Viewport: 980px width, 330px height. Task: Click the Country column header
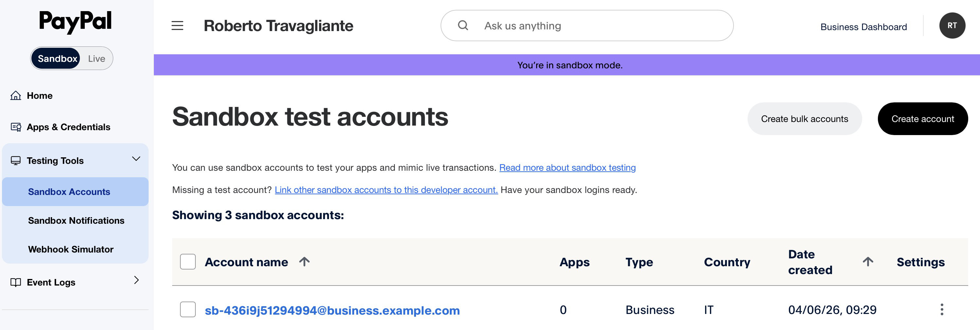(727, 262)
